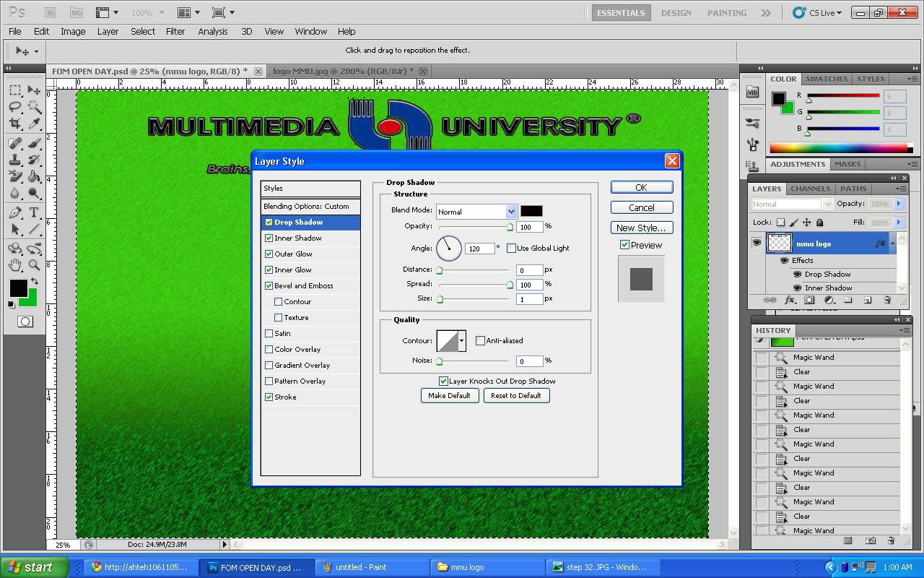Image resolution: width=924 pixels, height=578 pixels.
Task: Enable the Color Overlay checkbox
Action: point(269,350)
